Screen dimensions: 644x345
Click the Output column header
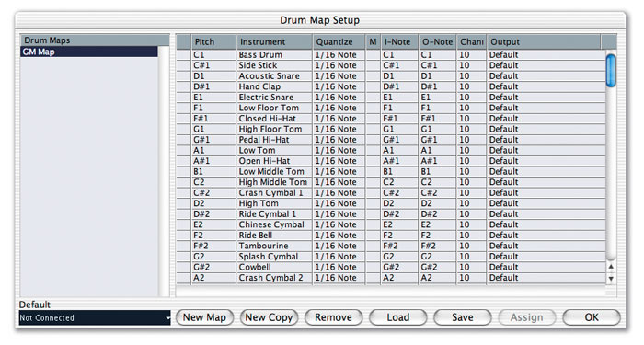pyautogui.click(x=544, y=42)
